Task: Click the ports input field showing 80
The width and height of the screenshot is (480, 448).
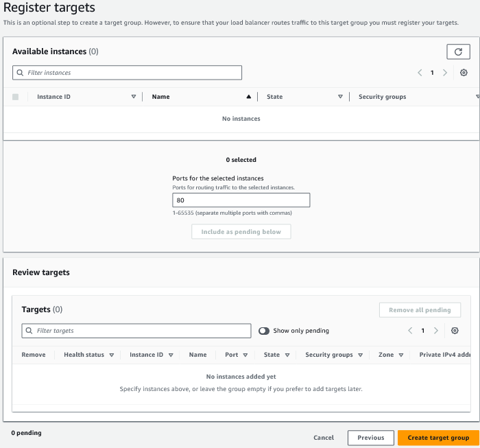Action: click(x=241, y=200)
